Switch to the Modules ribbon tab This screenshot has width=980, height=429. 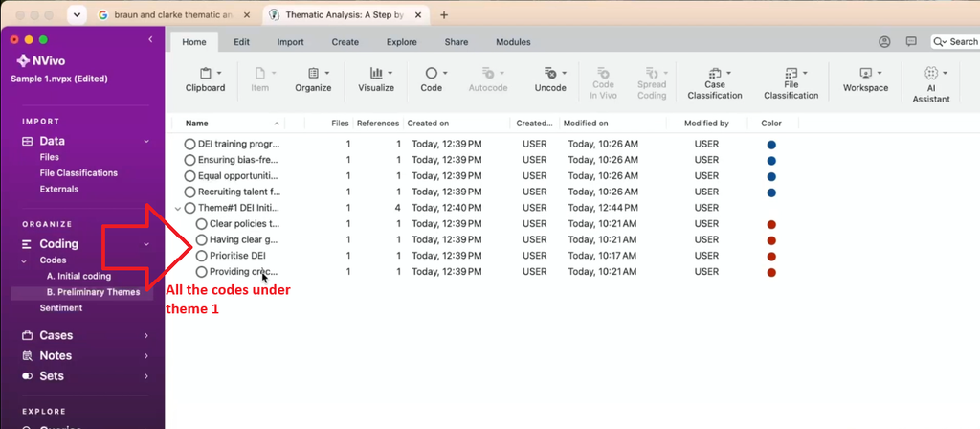point(513,42)
